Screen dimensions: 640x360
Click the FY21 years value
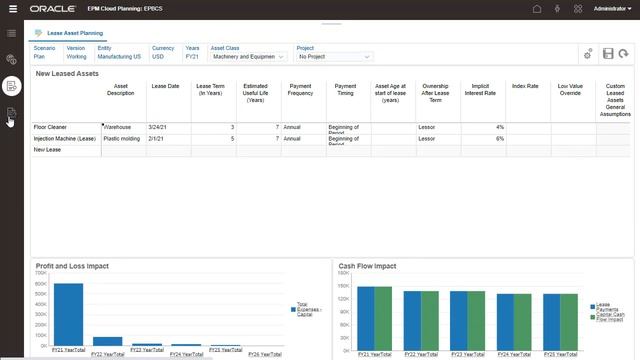[192, 57]
